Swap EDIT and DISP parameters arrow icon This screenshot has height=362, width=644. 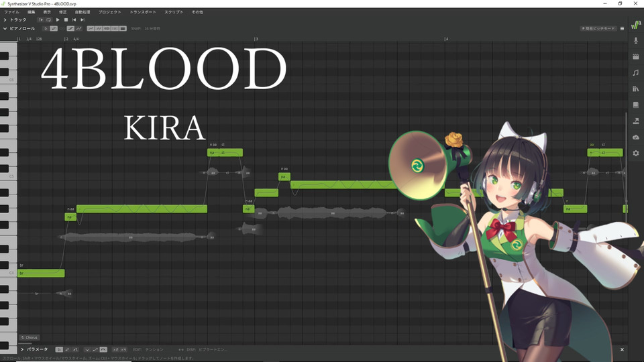point(180,350)
